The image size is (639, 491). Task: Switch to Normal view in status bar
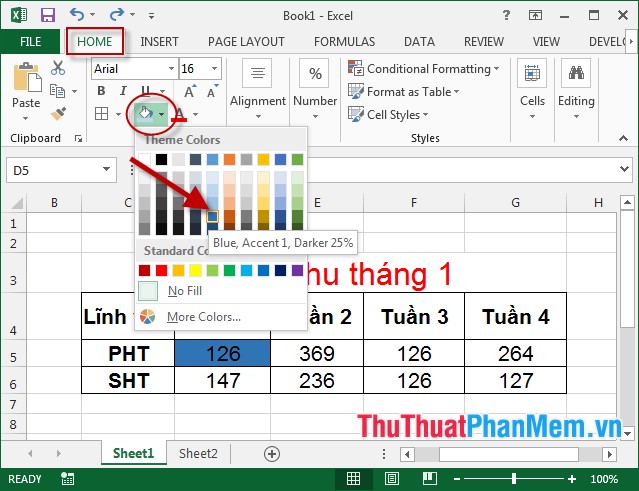[353, 479]
